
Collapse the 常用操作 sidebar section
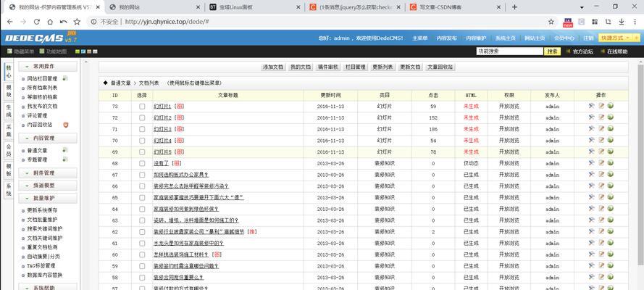point(48,66)
